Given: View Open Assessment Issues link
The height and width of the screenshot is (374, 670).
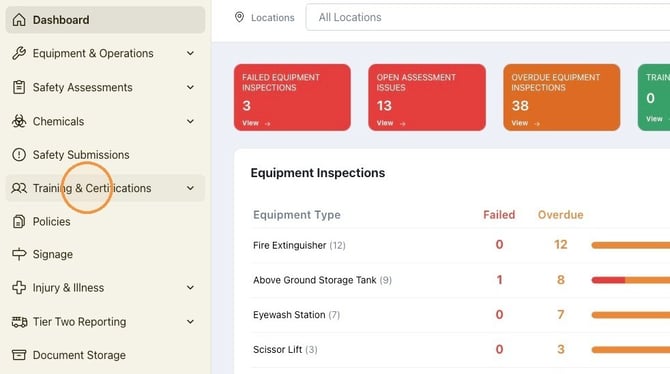Looking at the screenshot, I should [391, 123].
